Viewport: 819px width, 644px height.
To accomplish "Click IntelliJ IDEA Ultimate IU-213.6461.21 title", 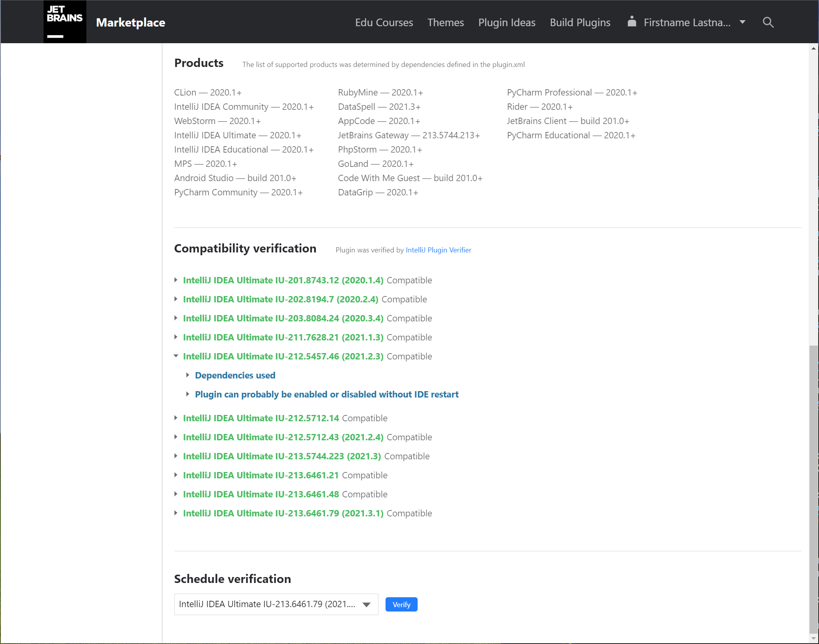I will point(261,475).
